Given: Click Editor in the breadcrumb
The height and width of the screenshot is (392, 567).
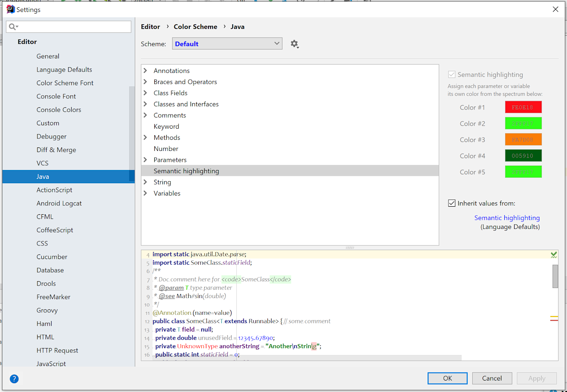Looking at the screenshot, I should click(x=150, y=26).
